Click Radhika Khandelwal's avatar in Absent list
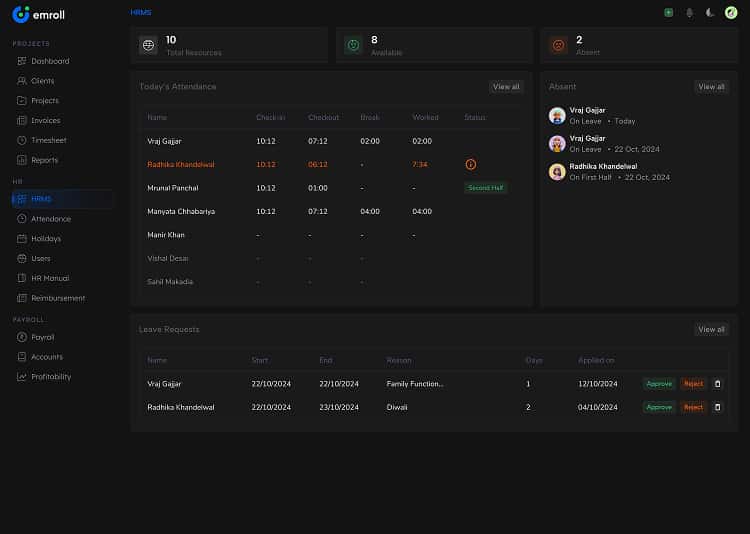The width and height of the screenshot is (750, 534). [x=557, y=172]
